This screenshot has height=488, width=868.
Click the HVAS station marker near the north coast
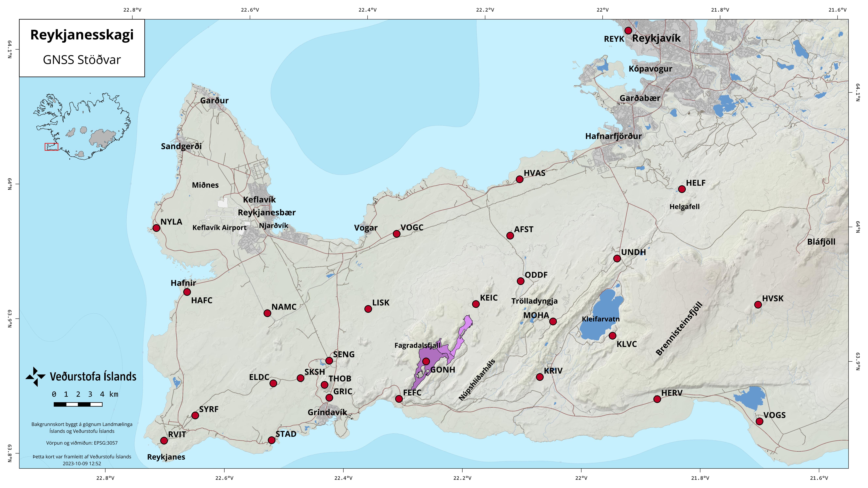tap(519, 179)
